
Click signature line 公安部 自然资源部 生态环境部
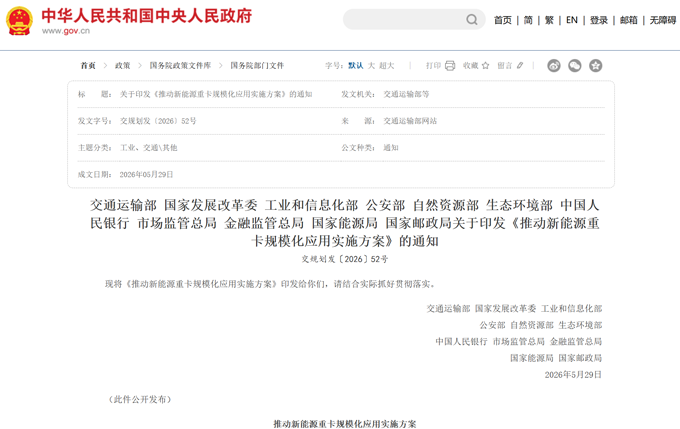click(x=541, y=325)
